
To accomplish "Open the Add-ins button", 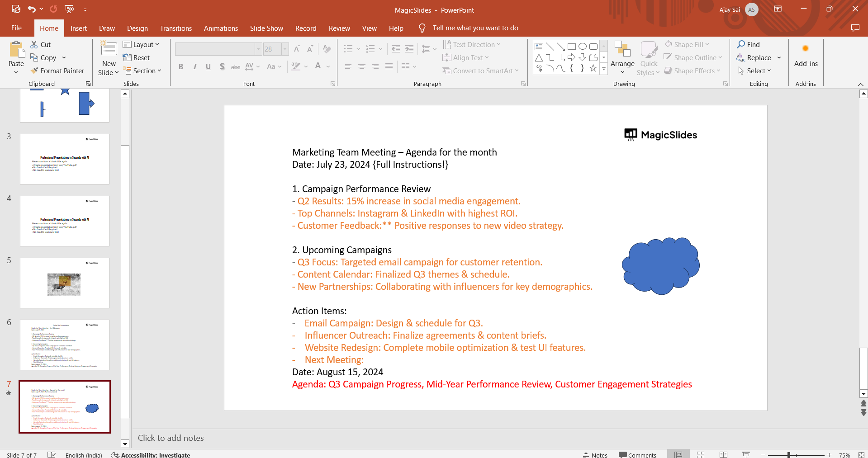I will 806,57.
